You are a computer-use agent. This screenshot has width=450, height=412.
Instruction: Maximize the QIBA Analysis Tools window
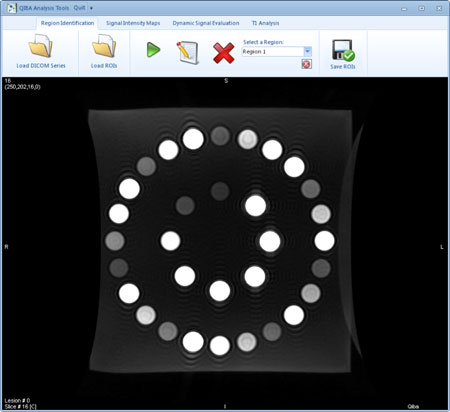[x=422, y=8]
